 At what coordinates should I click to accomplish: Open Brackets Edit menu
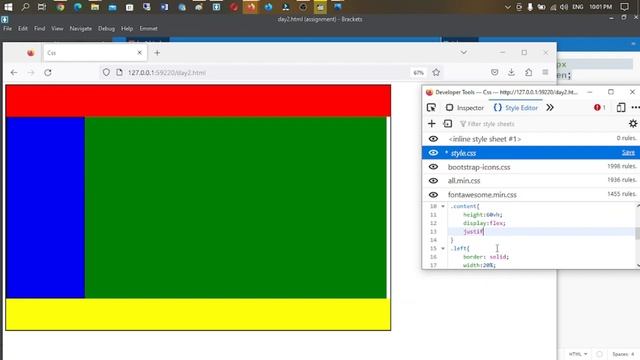pyautogui.click(x=23, y=29)
